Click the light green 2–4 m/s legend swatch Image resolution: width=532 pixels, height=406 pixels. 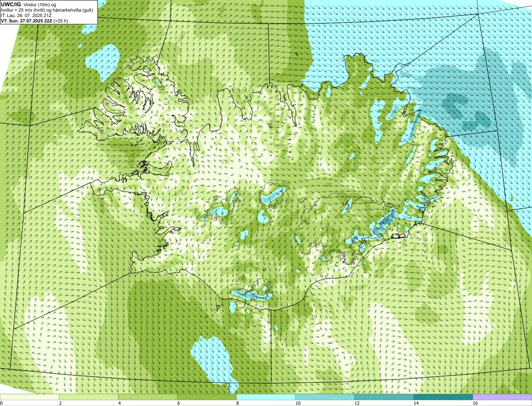pyautogui.click(x=89, y=397)
